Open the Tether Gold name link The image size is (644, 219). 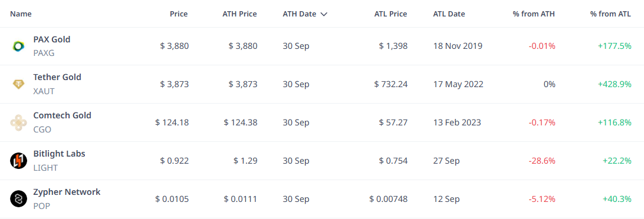click(x=57, y=77)
